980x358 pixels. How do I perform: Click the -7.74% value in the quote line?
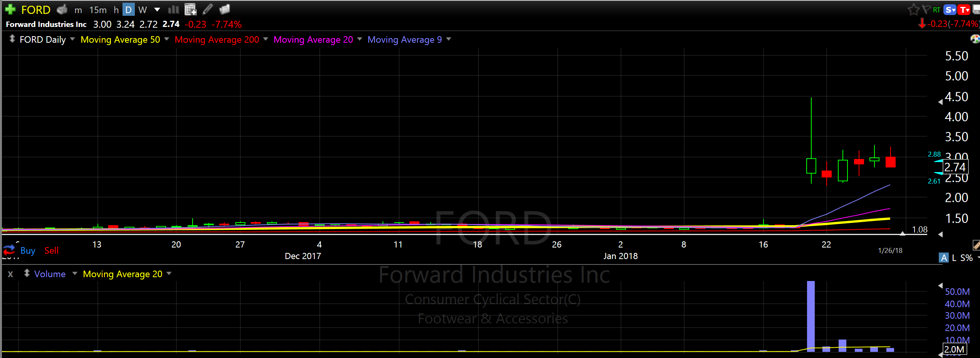(227, 24)
